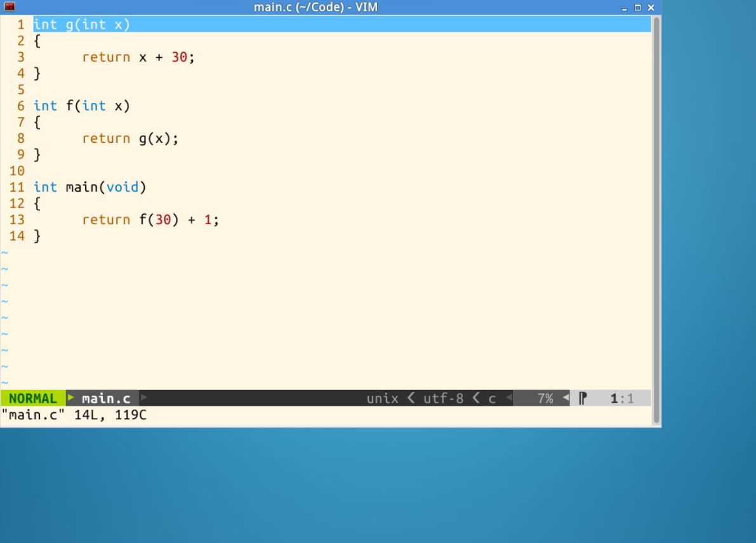Click the 1:1 cursor position indicator

point(622,398)
